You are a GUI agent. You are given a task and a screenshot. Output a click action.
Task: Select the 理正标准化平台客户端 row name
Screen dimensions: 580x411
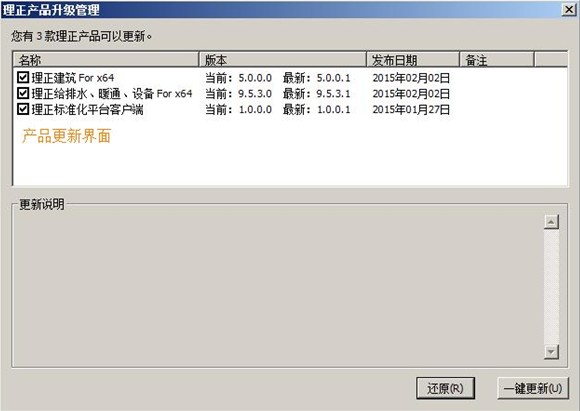[x=87, y=110]
